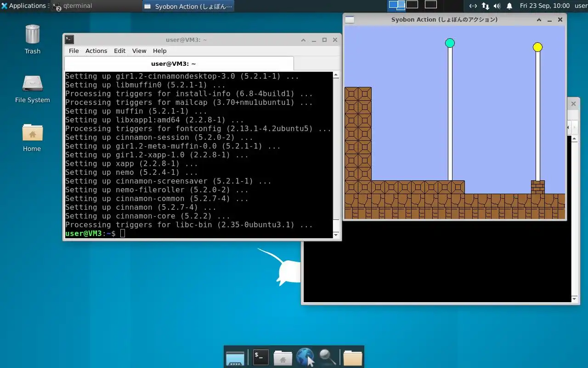Click the terminal icon in the qterminal title bar

[x=69, y=40]
